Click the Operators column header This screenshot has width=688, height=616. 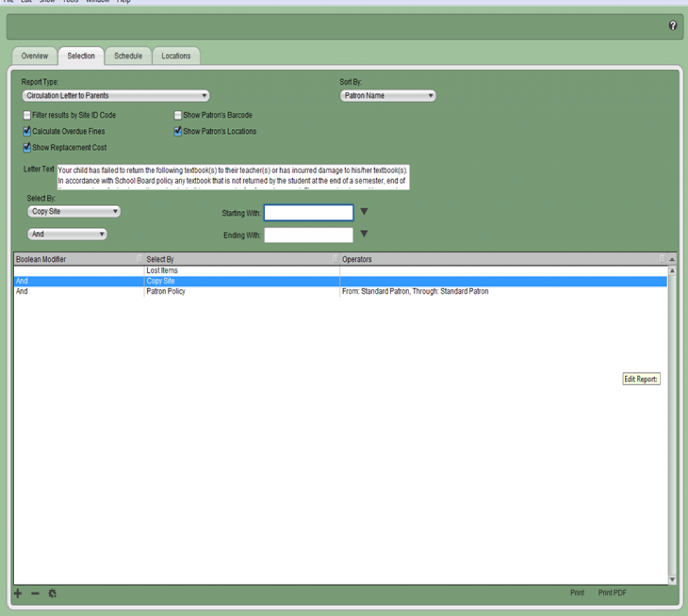503,259
